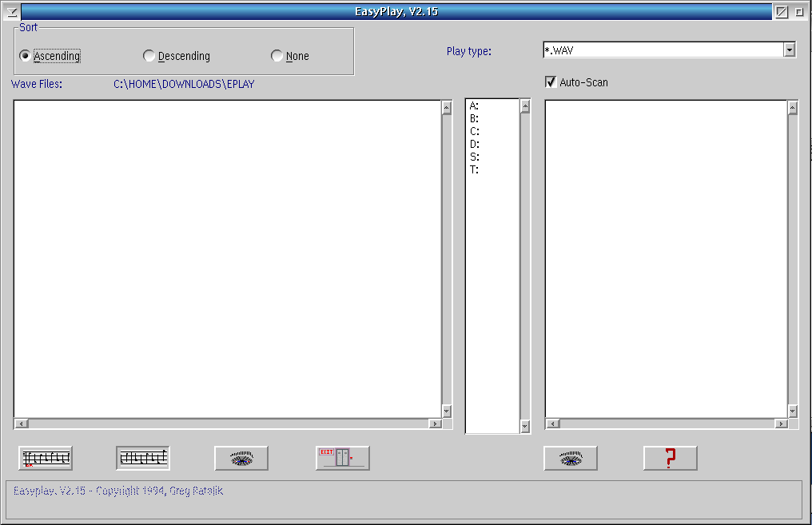The height and width of the screenshot is (525, 812).
Task: Expand the Play type dropdown arrow
Action: click(790, 50)
